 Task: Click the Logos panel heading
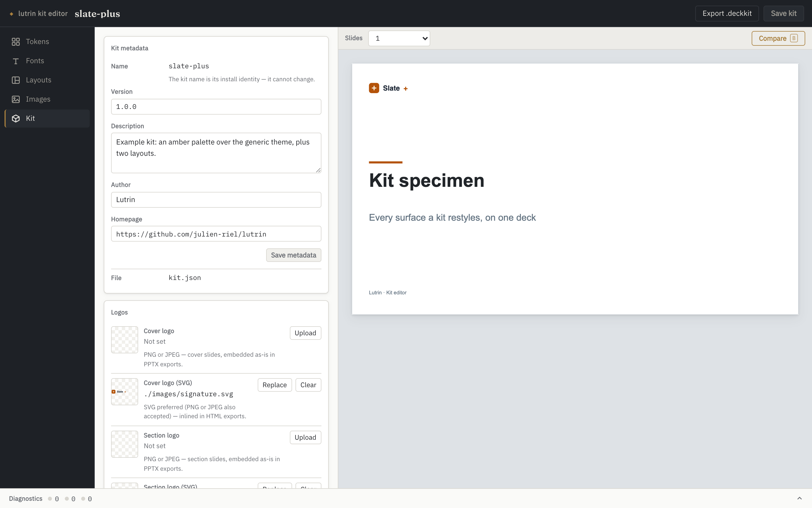pos(119,312)
